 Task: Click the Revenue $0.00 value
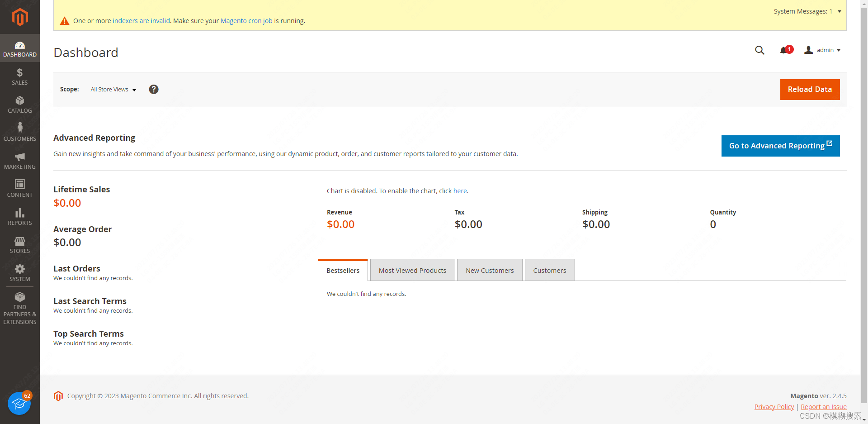click(x=340, y=224)
